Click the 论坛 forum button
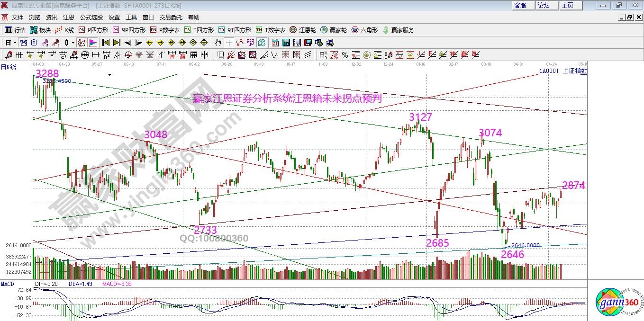This screenshot has height=321, width=644. click(544, 5)
